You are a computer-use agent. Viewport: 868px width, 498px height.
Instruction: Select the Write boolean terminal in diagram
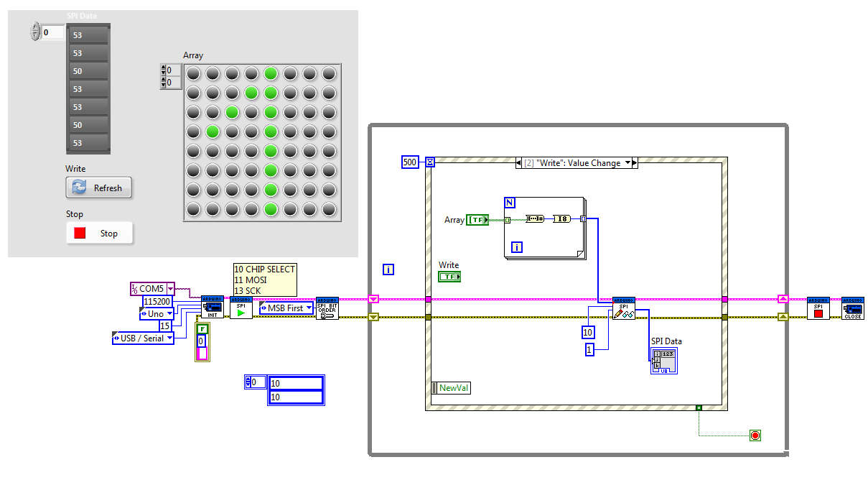pyautogui.click(x=449, y=276)
